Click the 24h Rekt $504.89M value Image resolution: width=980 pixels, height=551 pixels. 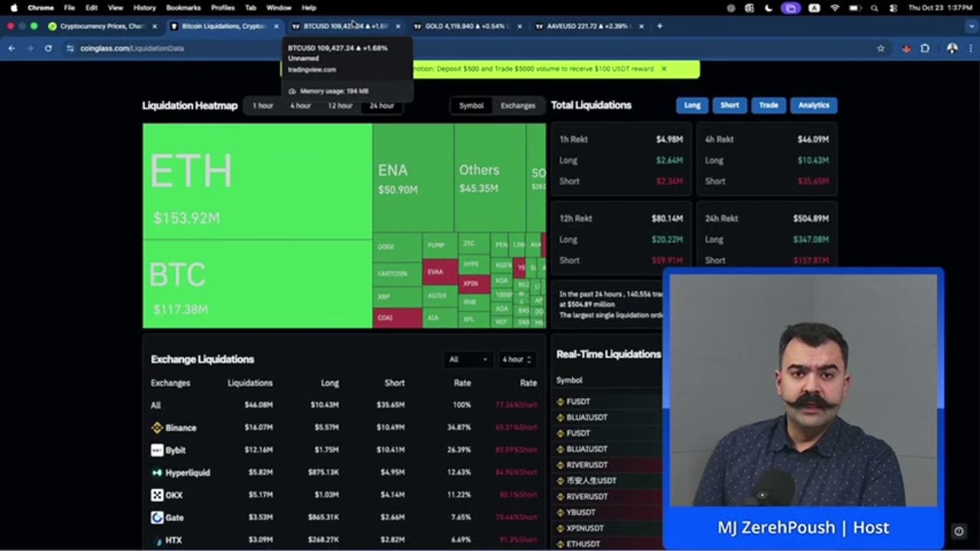[811, 219]
